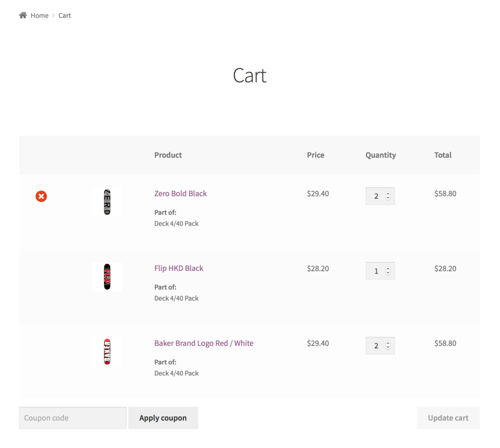This screenshot has height=448, width=500.
Task: Click Deck 4/40 Pack under Zero Bold Black
Action: tap(177, 223)
